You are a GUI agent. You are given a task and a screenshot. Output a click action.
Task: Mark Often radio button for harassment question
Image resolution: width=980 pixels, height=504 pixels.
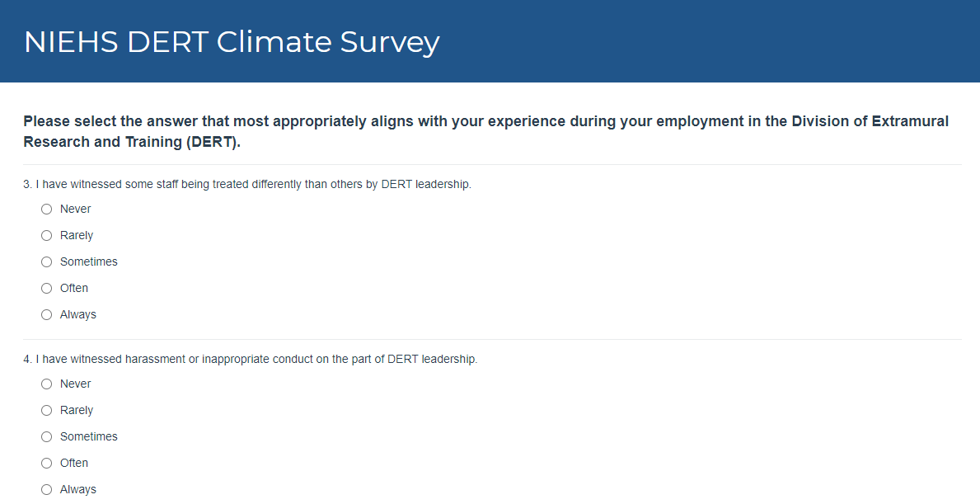[x=47, y=464]
